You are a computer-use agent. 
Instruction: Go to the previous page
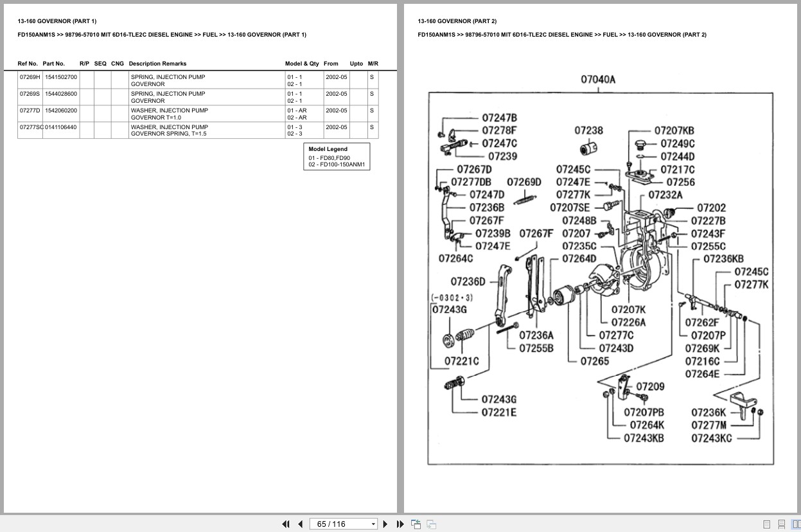pos(300,524)
